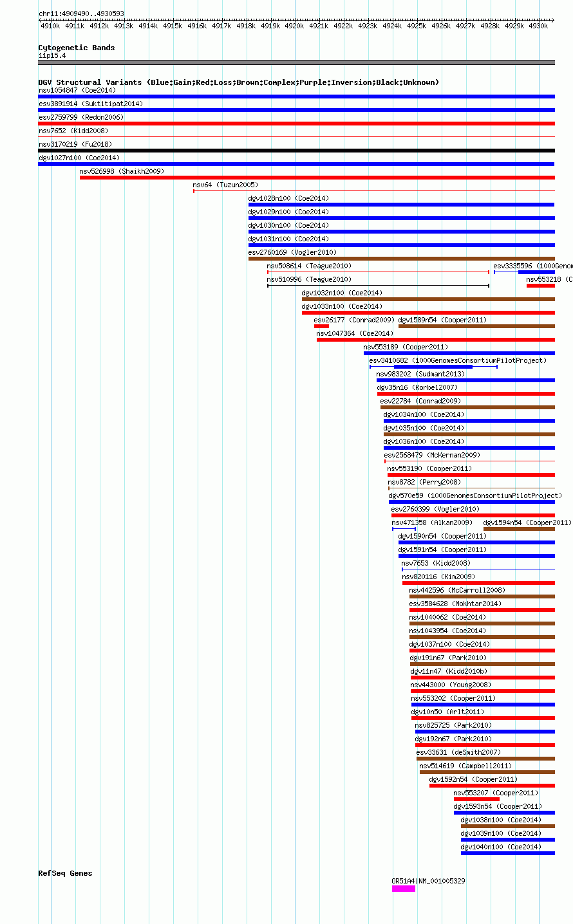Select esv22784 (Conrad2009) label

420,401
